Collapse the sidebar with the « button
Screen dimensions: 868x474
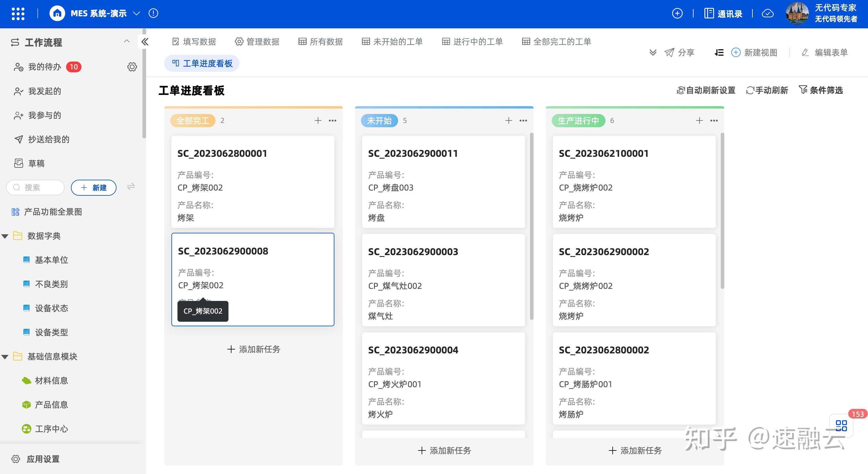(x=145, y=41)
